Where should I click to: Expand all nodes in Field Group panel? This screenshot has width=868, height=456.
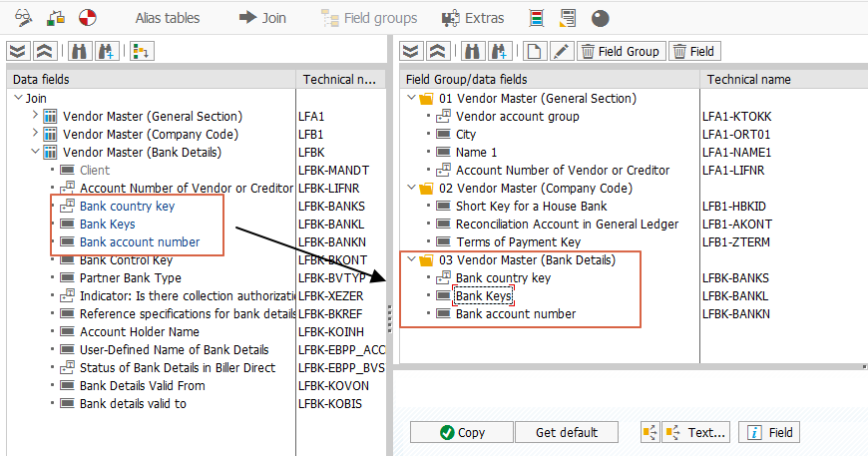[x=411, y=52]
